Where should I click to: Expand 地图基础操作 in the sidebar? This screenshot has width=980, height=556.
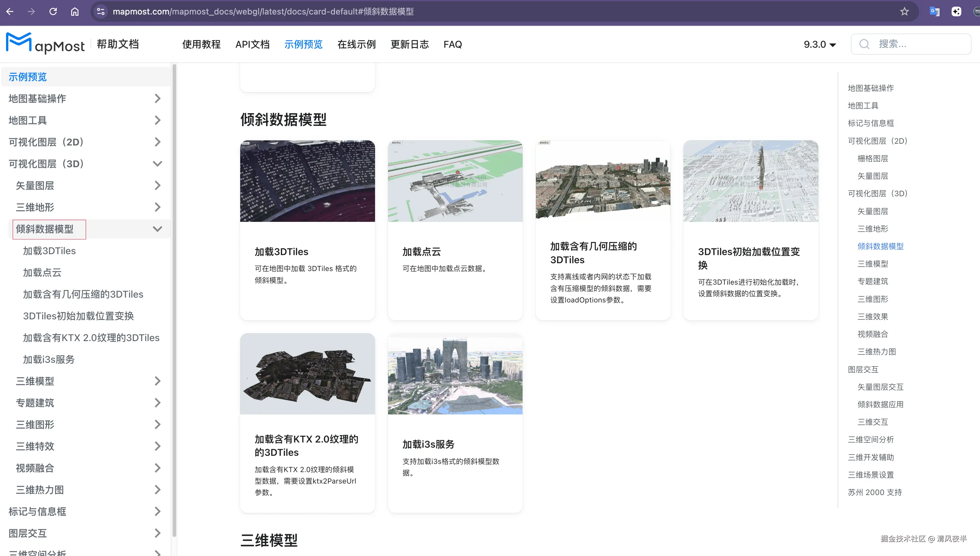point(157,98)
